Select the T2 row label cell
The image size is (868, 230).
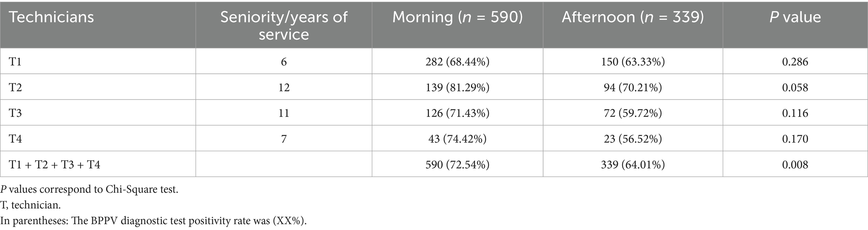pos(16,88)
